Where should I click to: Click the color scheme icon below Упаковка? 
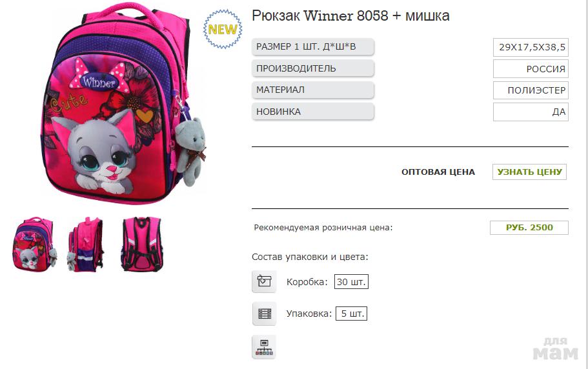264,347
